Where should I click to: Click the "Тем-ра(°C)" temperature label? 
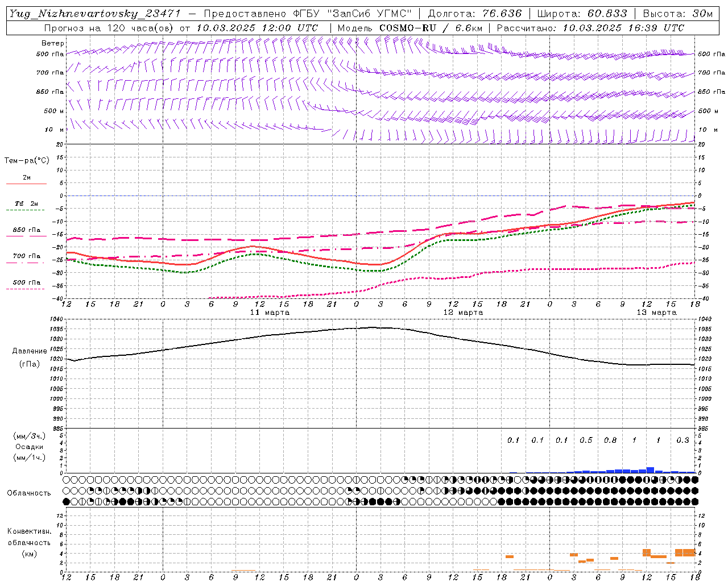tap(27, 161)
